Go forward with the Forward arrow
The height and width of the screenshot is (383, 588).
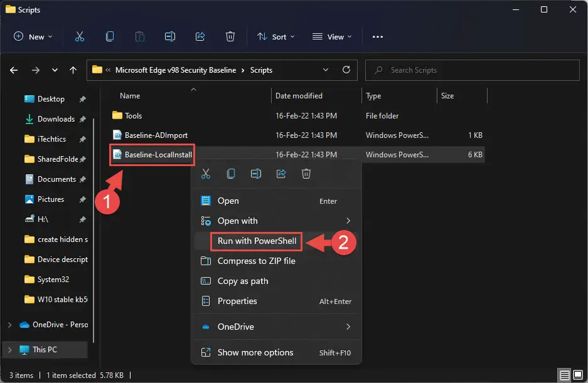pos(36,70)
